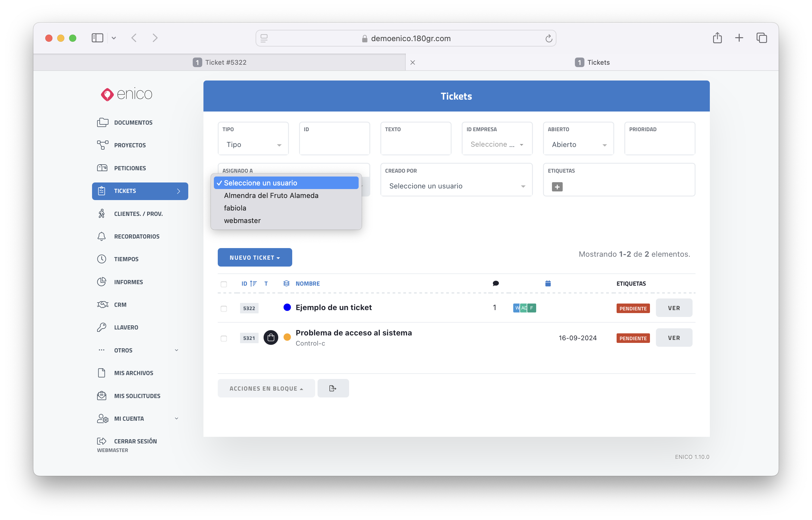Click the plus icon under Etiquetas
Screen dimensions: 812x520
click(x=557, y=187)
